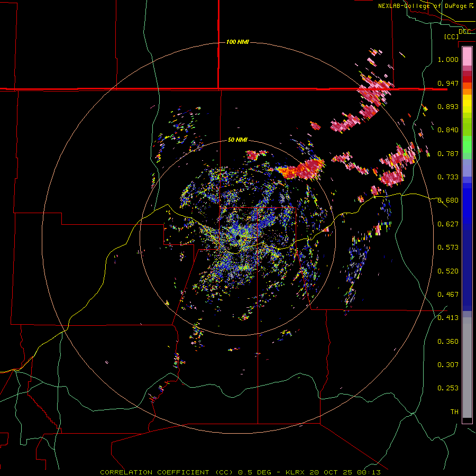Select the 1.000 value on the color scale
476x476 pixels.
click(x=448, y=59)
